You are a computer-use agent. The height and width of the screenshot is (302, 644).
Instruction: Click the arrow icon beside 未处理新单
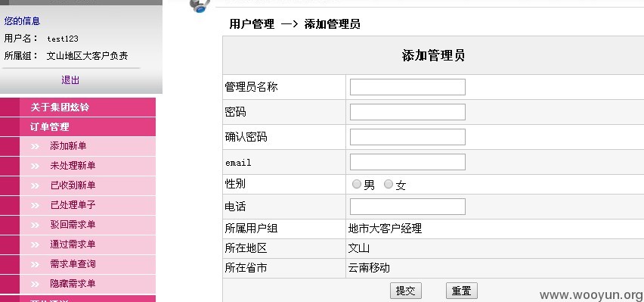point(35,167)
